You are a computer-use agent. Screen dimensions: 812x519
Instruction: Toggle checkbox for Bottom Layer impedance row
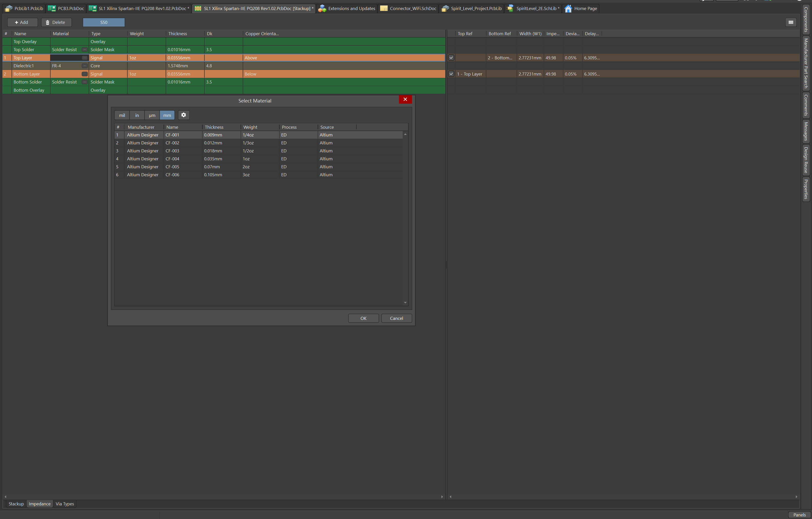click(451, 74)
